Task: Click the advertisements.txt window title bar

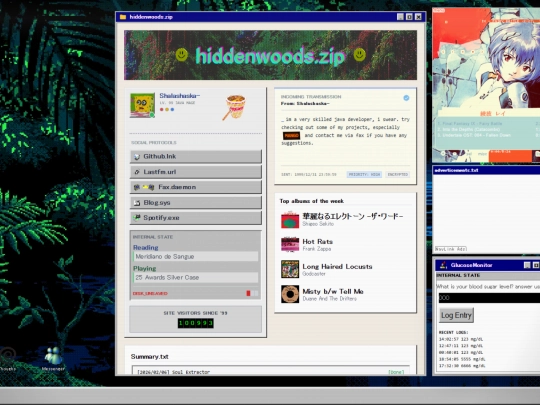Action: pos(486,170)
